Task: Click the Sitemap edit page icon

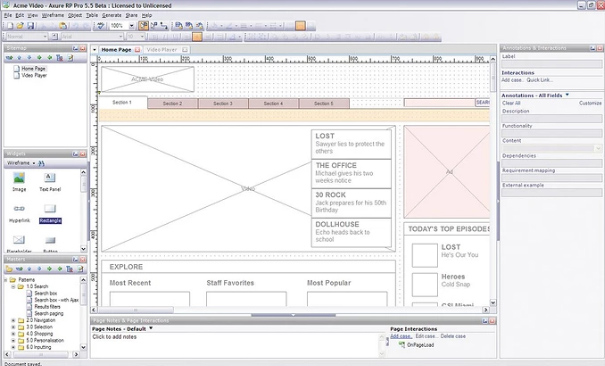Action: (70, 58)
